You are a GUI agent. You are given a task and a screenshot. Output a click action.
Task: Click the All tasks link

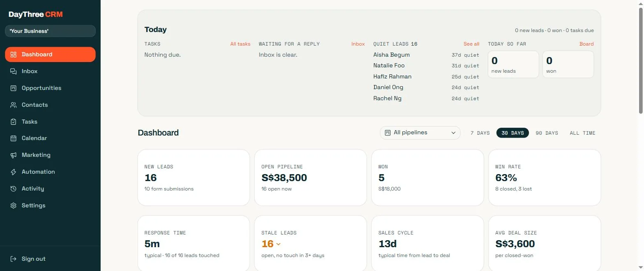[240, 44]
